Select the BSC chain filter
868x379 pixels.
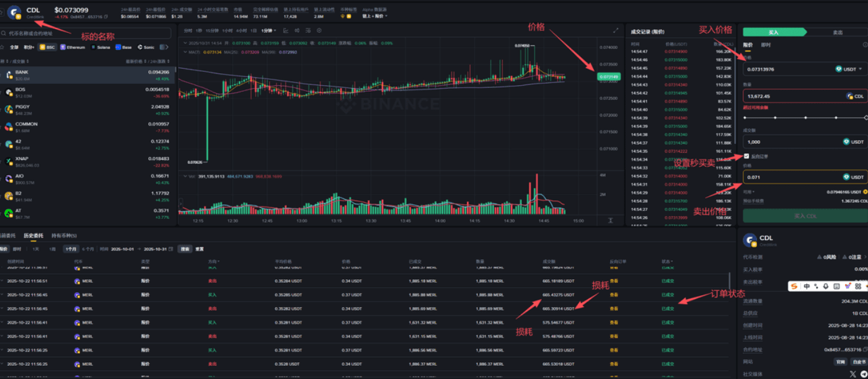[47, 47]
